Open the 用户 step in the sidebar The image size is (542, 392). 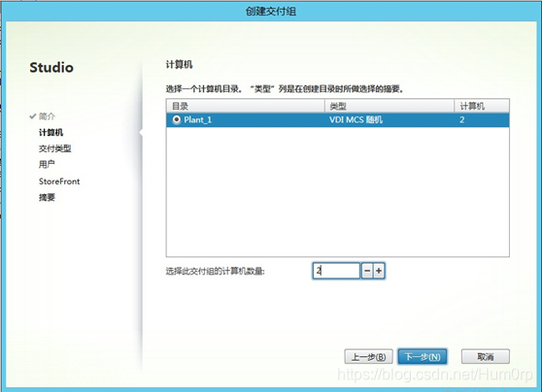(x=47, y=164)
